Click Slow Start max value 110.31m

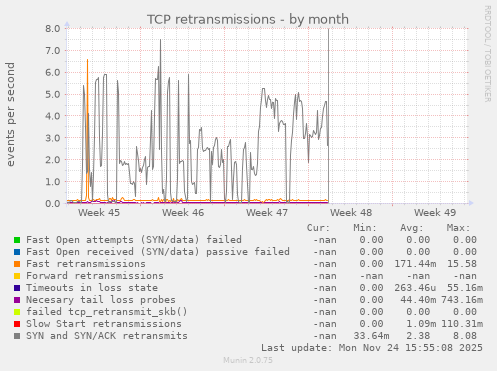462,324
